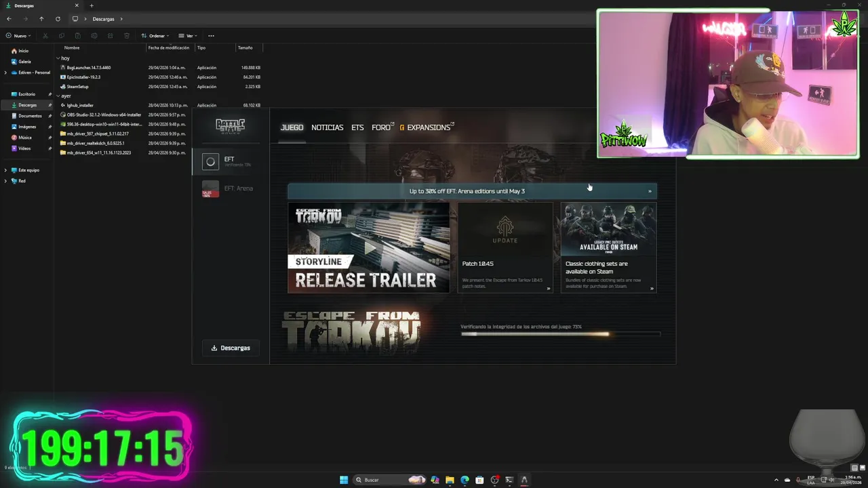The width and height of the screenshot is (868, 488).
Task: Play the Storyline Release Trailer video
Action: coord(369,247)
